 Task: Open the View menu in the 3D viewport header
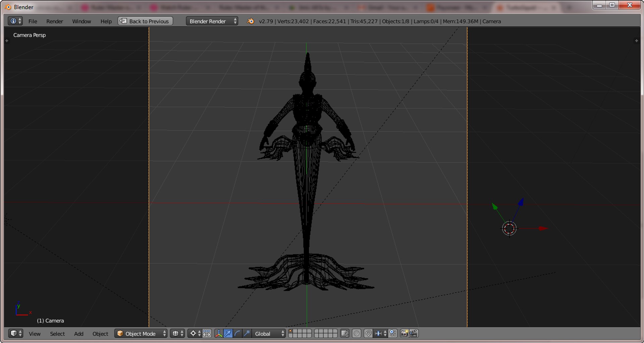(35, 334)
